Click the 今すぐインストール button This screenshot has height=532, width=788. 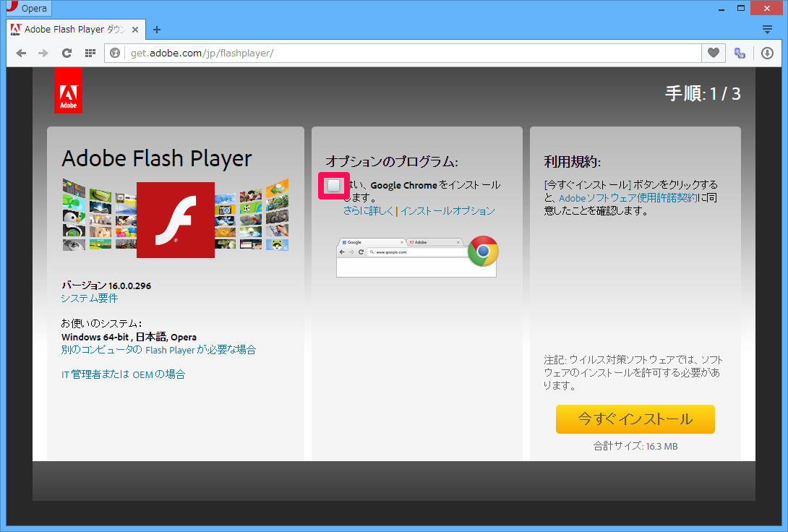pos(635,419)
